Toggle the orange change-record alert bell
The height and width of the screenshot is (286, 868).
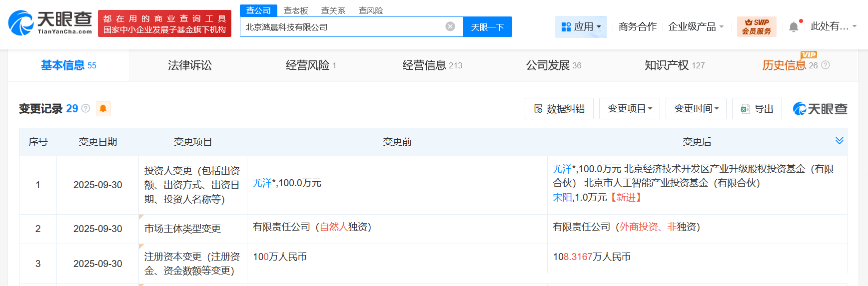pos(103,108)
